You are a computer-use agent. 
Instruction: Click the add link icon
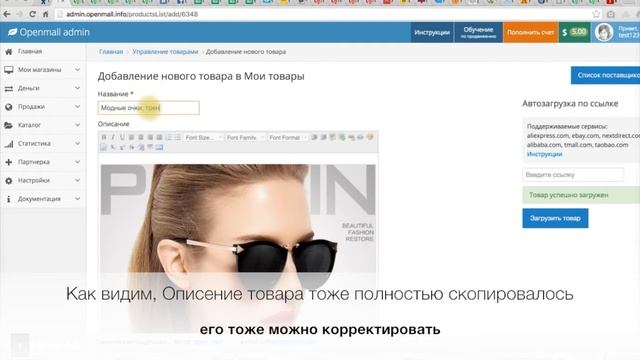click(x=351, y=138)
